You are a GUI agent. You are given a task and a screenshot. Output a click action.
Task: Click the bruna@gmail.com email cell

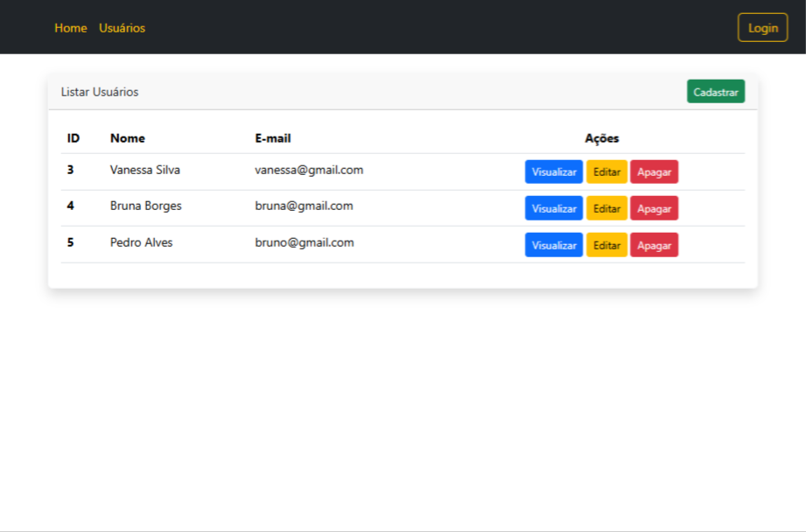[x=304, y=206]
